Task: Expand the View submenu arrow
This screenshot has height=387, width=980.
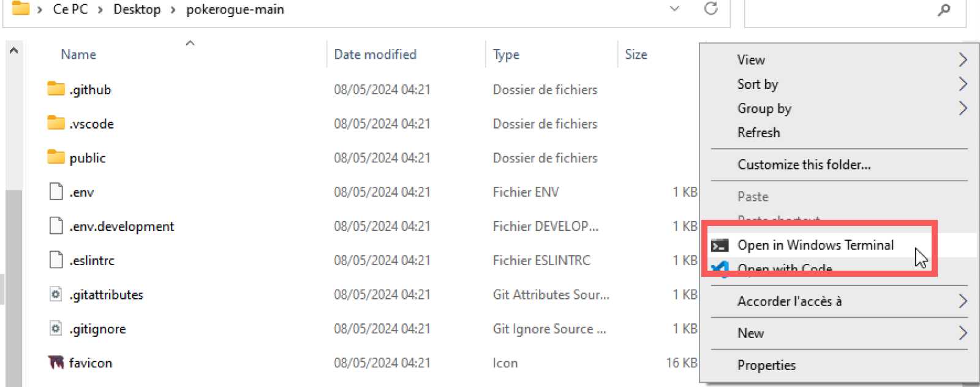Action: click(962, 59)
